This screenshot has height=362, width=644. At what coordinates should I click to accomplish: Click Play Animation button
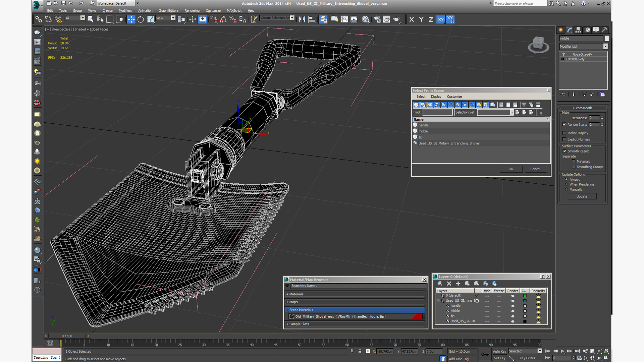click(562, 351)
